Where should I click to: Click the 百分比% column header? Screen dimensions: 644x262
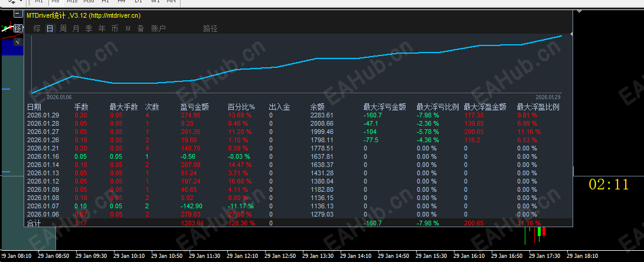241,107
